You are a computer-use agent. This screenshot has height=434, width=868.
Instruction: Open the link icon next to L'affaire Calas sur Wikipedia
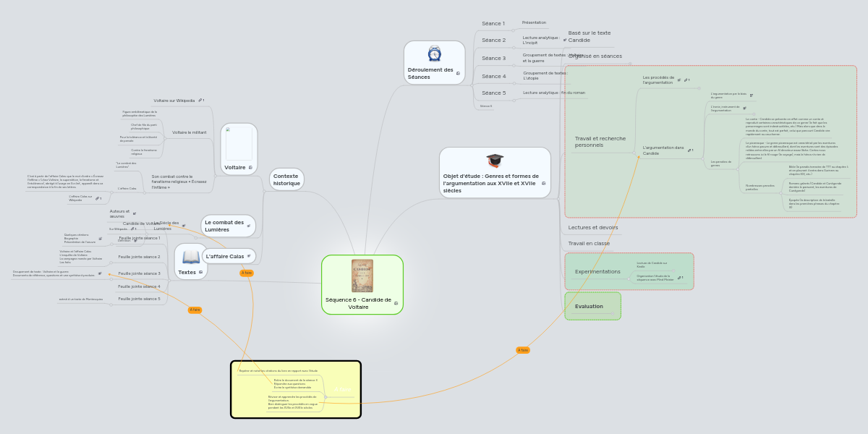[x=98, y=198]
